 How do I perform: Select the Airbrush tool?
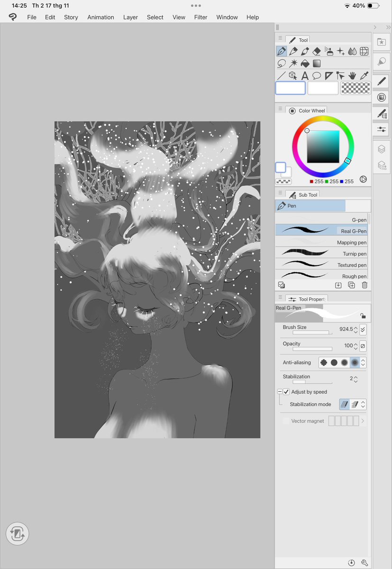[329, 51]
